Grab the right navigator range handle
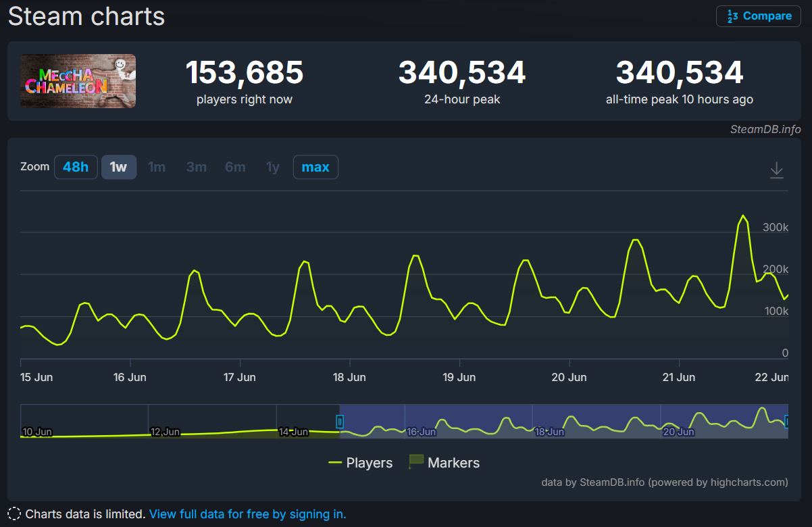812x527 pixels. (786, 422)
